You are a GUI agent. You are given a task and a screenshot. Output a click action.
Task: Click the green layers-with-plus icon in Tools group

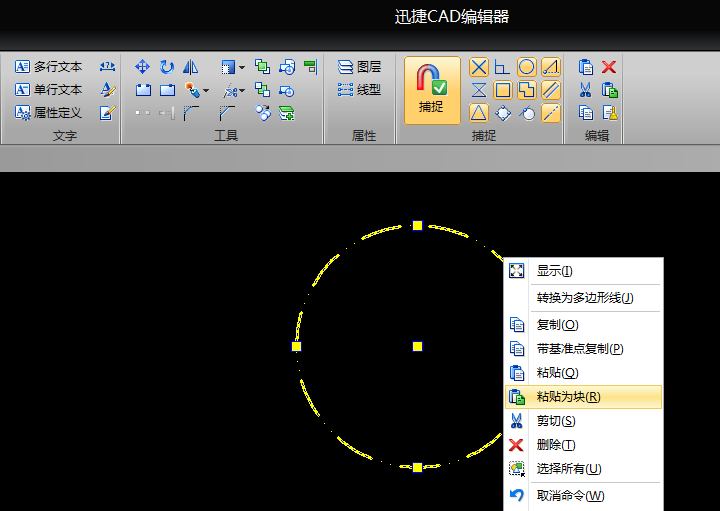coord(287,112)
